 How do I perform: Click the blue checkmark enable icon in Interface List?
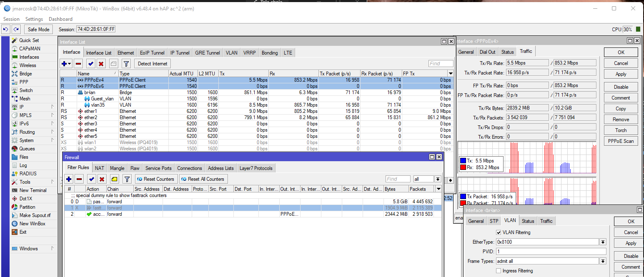tap(90, 64)
